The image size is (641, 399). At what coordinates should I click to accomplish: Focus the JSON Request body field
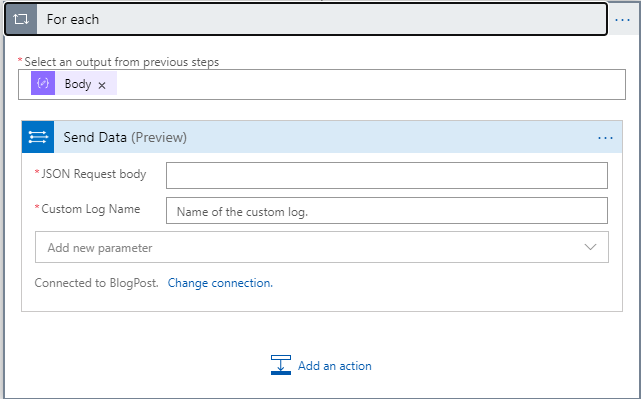click(x=387, y=175)
